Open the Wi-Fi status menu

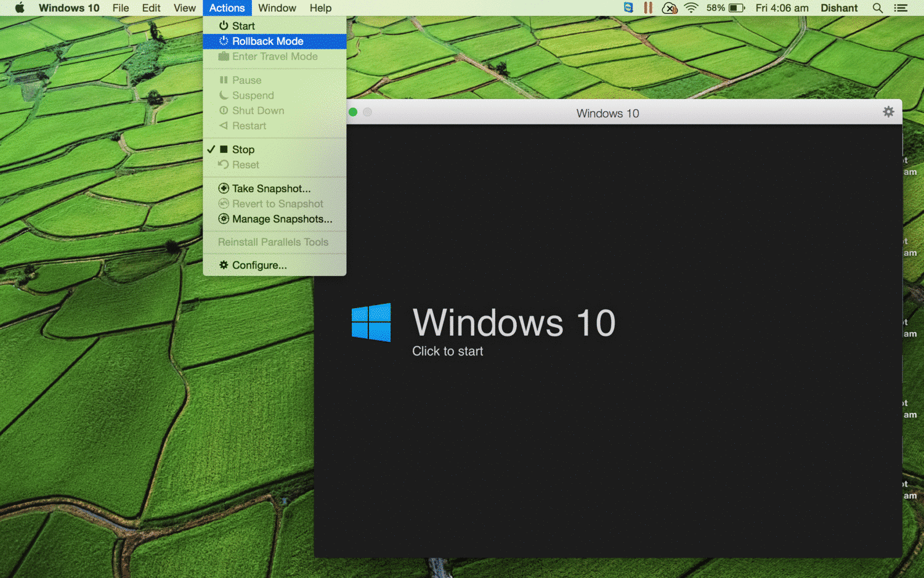691,8
